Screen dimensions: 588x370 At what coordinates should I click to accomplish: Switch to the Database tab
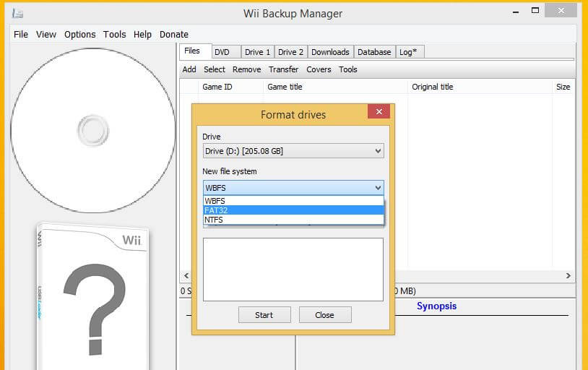tap(374, 52)
